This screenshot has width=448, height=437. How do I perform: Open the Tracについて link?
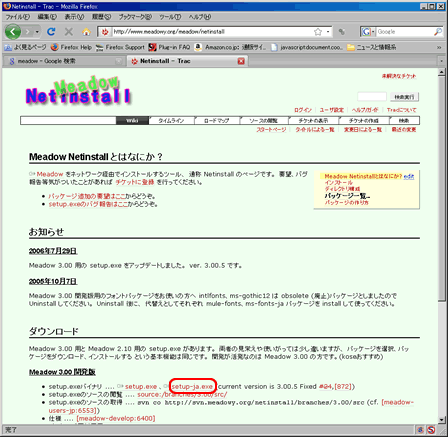pos(401,110)
